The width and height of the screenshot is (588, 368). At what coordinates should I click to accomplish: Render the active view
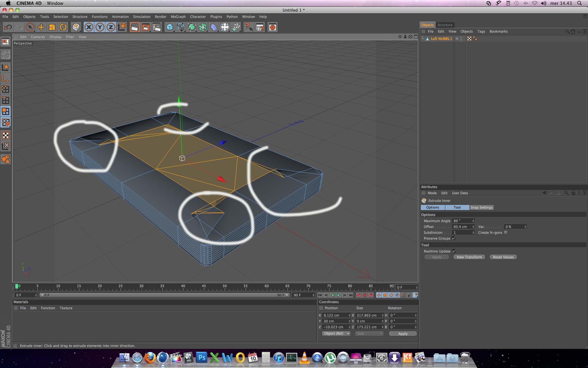135,27
